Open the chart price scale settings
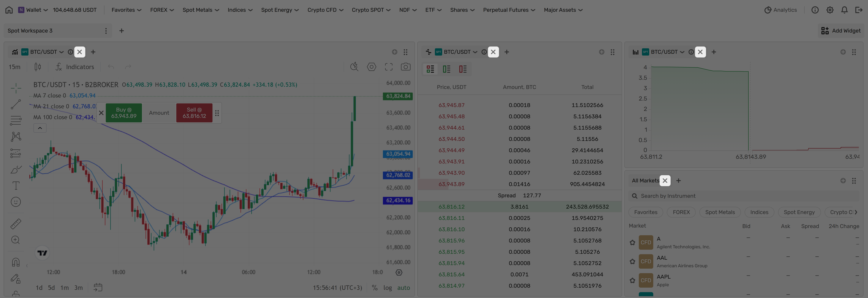This screenshot has width=868, height=298. [x=399, y=272]
